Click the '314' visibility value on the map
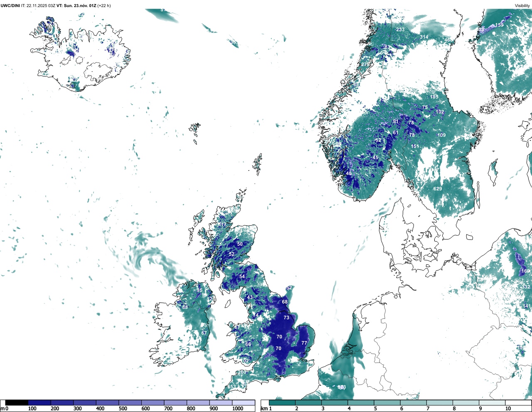This screenshot has width=532, height=412. 424,37
